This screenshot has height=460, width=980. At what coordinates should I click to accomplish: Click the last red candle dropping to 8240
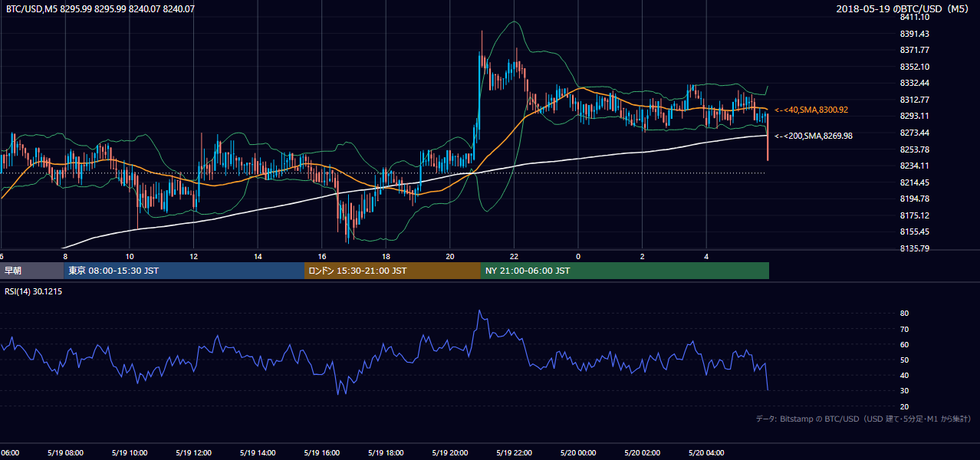(x=768, y=137)
